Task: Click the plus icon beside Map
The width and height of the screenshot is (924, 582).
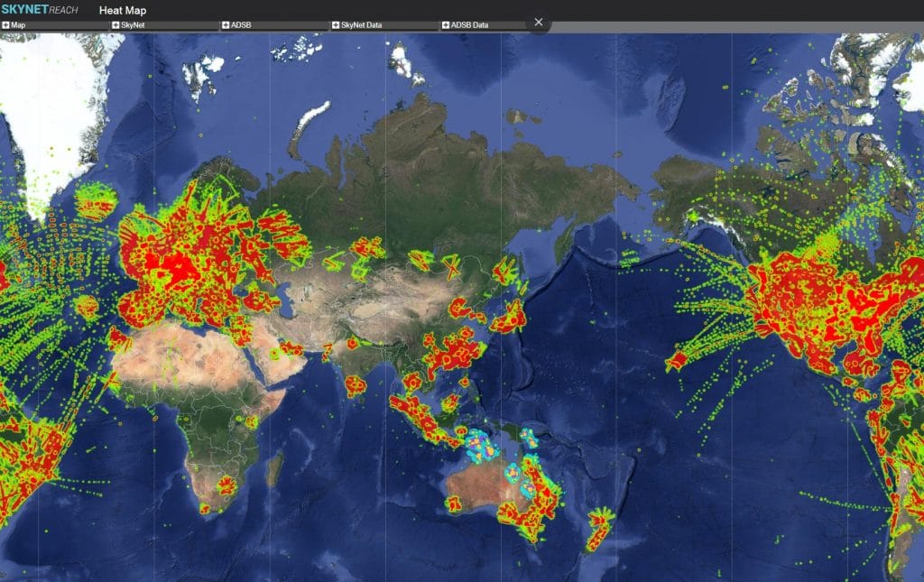Action: [x=5, y=24]
